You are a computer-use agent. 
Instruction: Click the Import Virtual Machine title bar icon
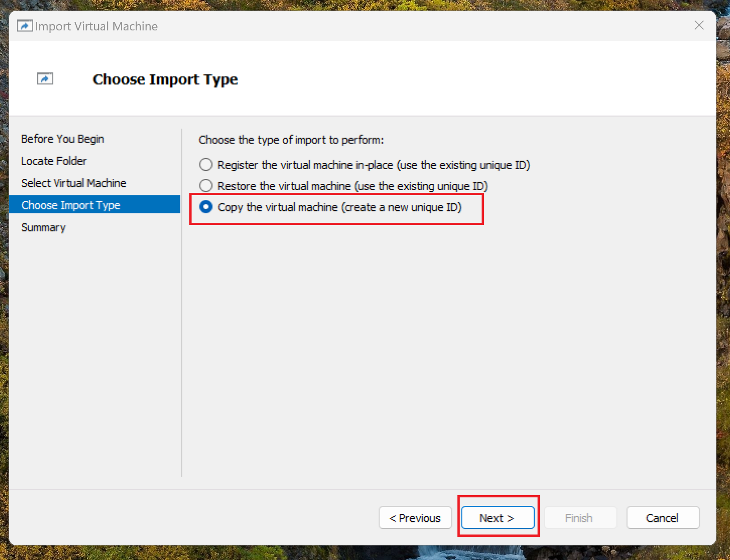tap(25, 26)
